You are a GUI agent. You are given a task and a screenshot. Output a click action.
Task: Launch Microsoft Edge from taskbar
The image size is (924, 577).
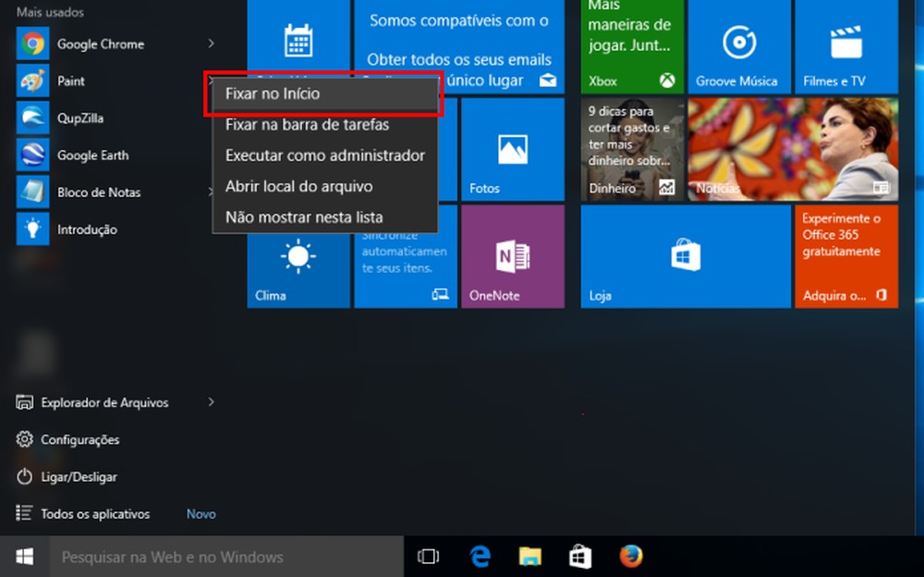[x=480, y=557]
